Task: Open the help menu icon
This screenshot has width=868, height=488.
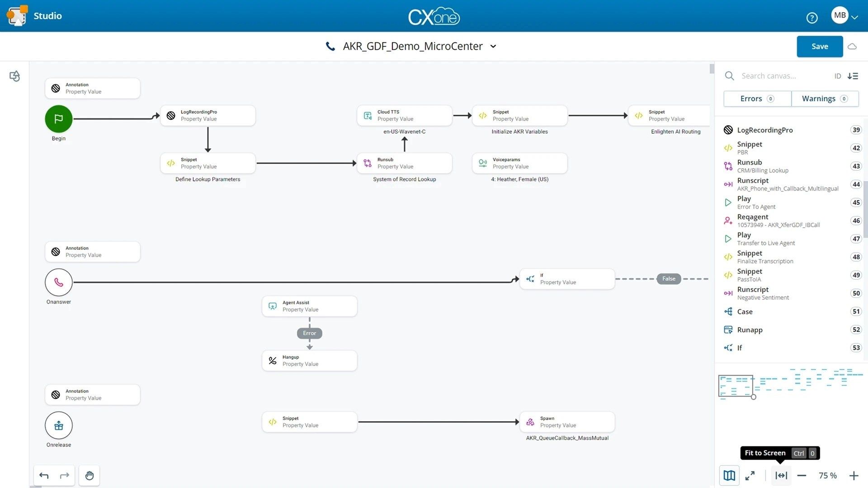Action: coord(811,17)
